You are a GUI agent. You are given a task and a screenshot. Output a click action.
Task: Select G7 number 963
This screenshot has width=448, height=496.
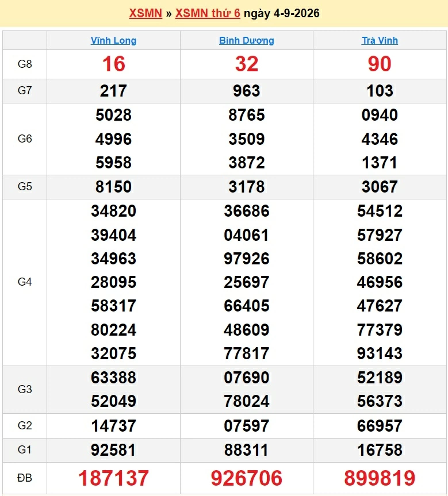point(247,91)
